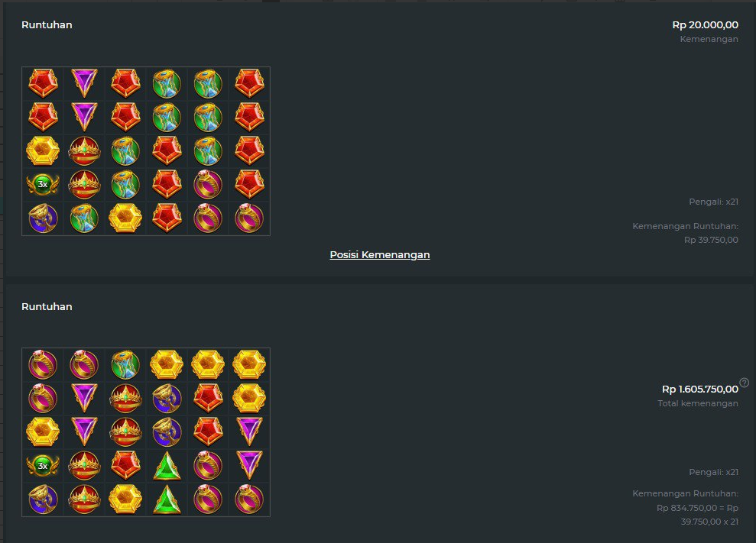This screenshot has width=756, height=543.
Task: Click the chalice below the lower 3x orb
Action: (x=43, y=499)
